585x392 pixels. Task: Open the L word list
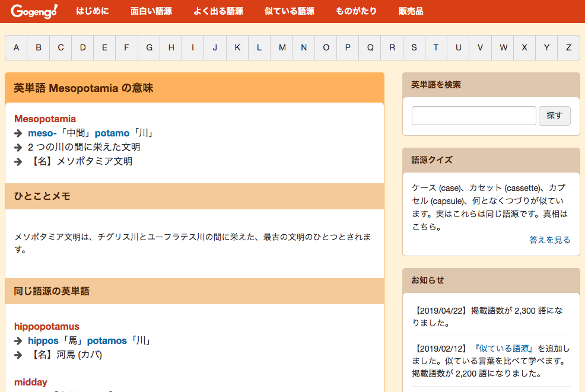point(259,48)
